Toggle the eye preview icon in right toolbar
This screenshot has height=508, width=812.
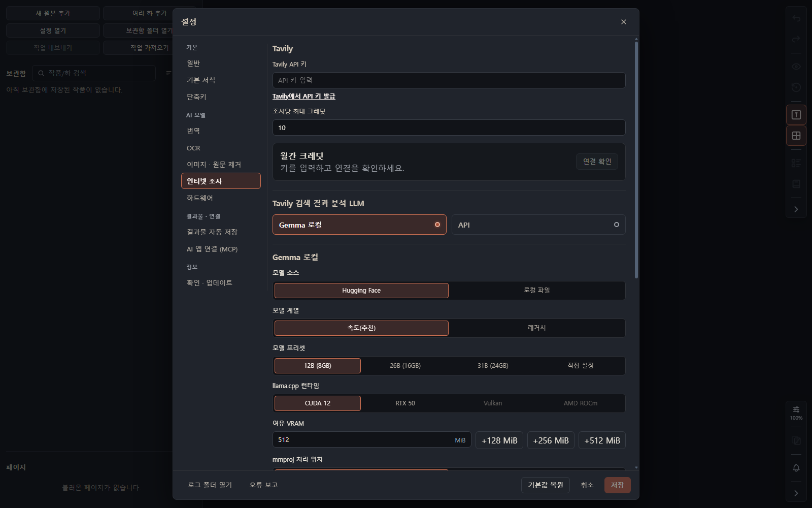click(x=796, y=67)
